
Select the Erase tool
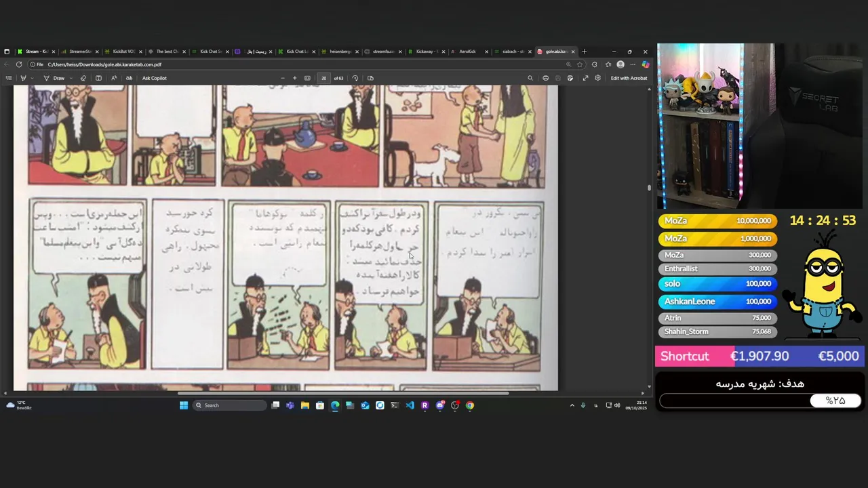click(x=83, y=78)
